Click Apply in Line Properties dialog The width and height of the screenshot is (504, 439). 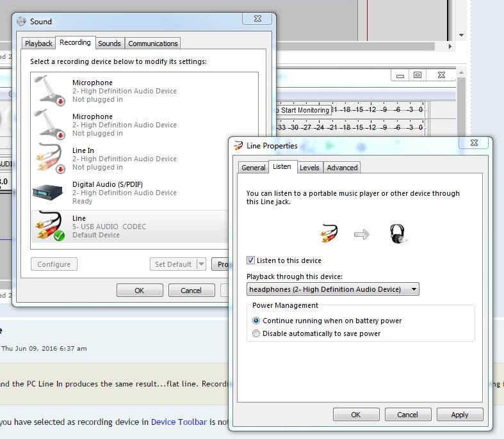point(460,415)
